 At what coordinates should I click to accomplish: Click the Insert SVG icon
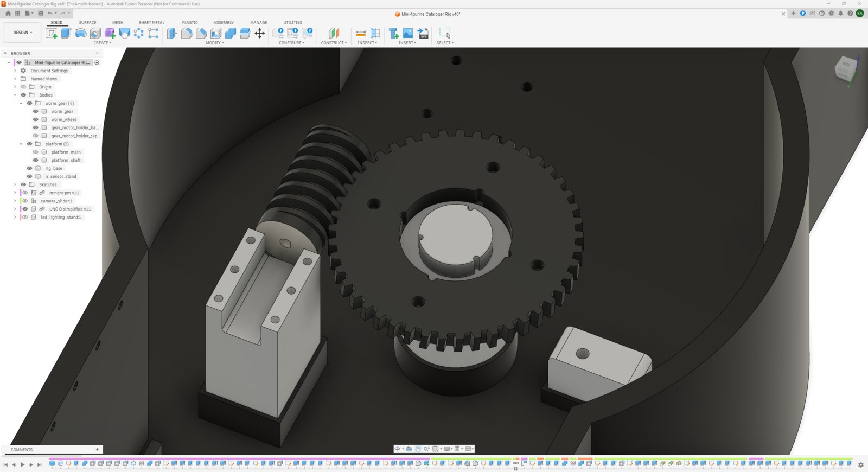click(x=423, y=33)
